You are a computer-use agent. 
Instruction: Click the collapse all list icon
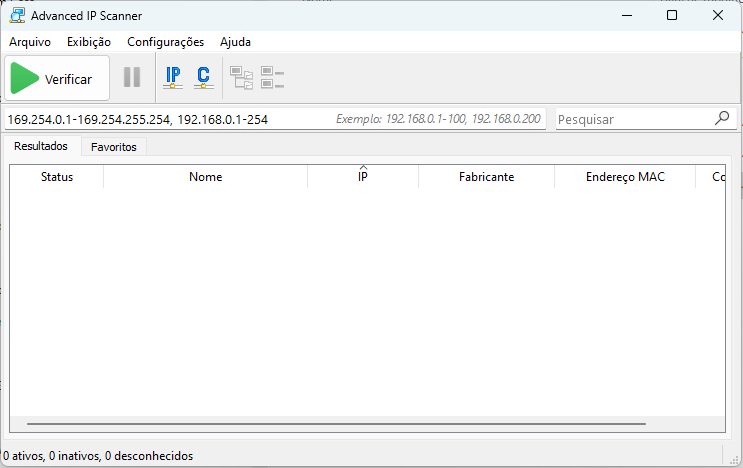(x=272, y=78)
